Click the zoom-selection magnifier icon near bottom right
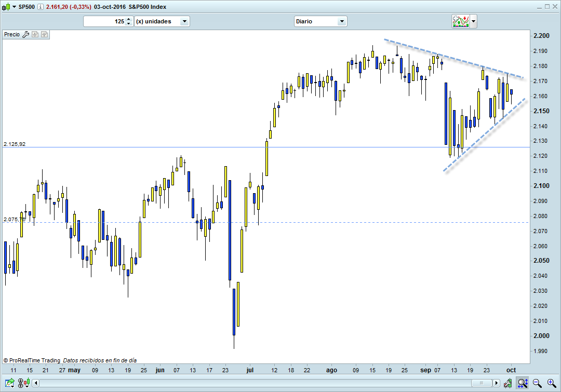This screenshot has height=392, width=561. tap(521, 383)
